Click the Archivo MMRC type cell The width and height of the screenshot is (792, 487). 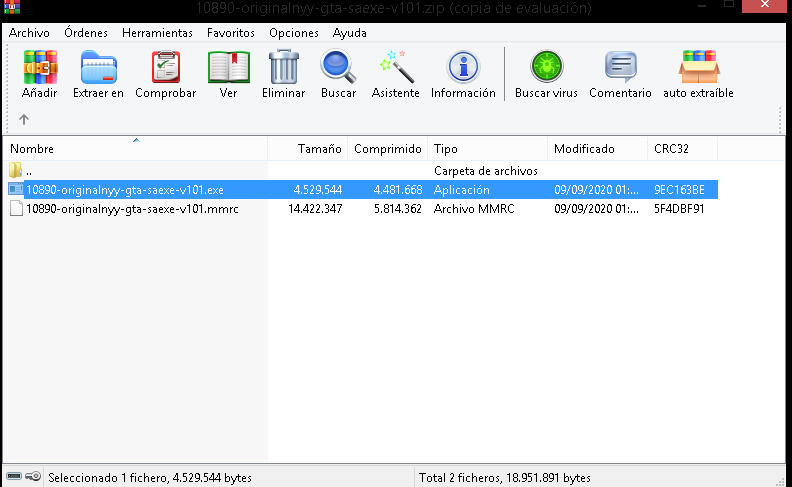tap(474, 209)
